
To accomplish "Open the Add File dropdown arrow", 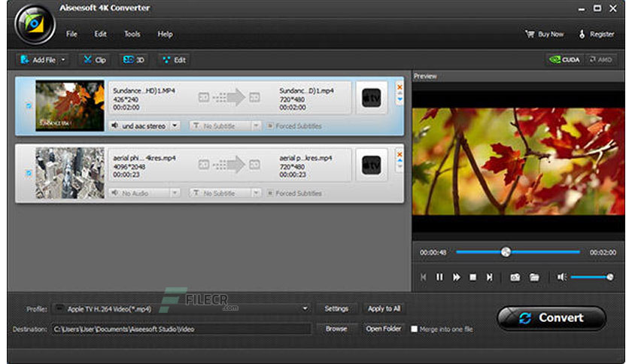I will point(63,60).
